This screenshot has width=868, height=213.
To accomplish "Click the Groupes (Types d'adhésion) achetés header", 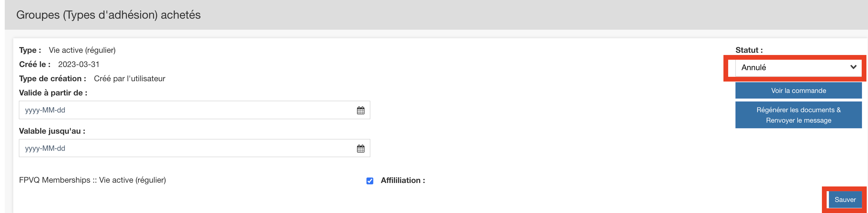I will [x=108, y=15].
